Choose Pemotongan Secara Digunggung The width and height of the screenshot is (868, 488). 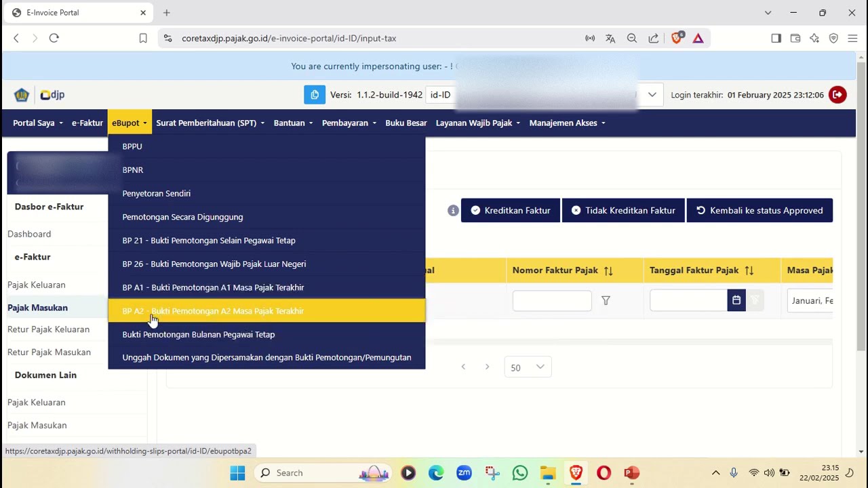tap(267, 217)
